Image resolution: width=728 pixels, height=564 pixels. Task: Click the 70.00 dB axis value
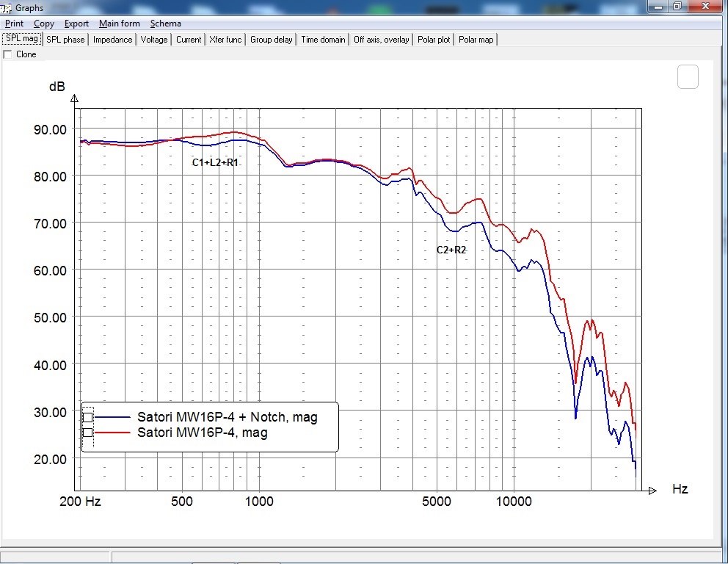click(x=50, y=223)
